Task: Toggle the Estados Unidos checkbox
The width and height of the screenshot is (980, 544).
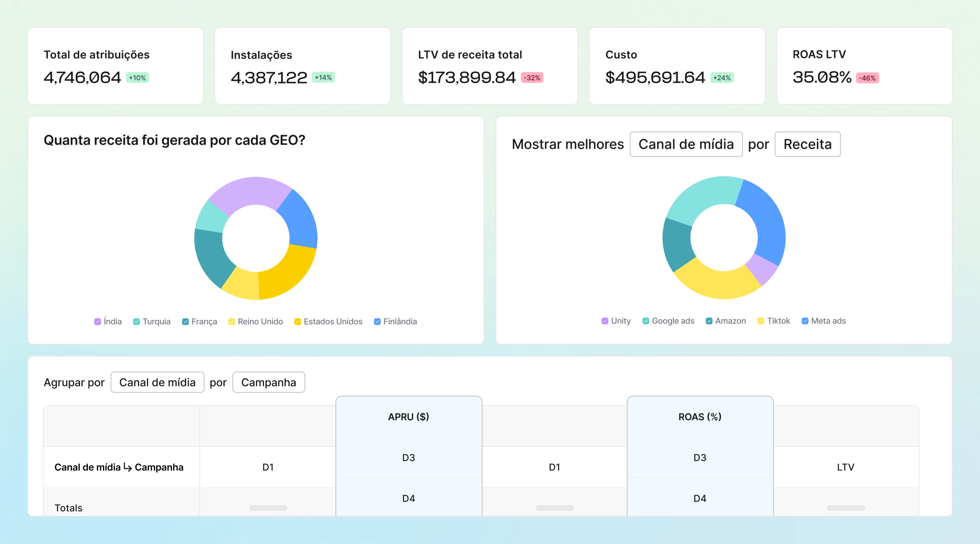Action: 297,321
